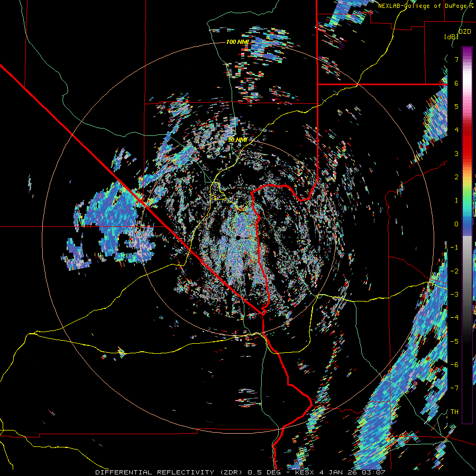Screen dimensions: 476x476
Task: Click the TH threshold label on the scale
Action: point(454,412)
